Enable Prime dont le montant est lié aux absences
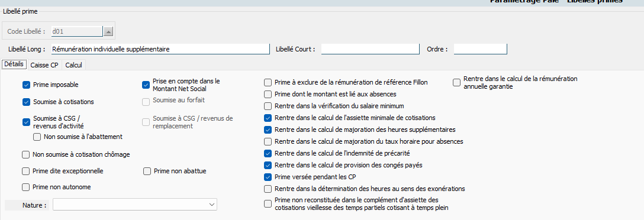Viewport: 644px width, 220px height. 268,95
